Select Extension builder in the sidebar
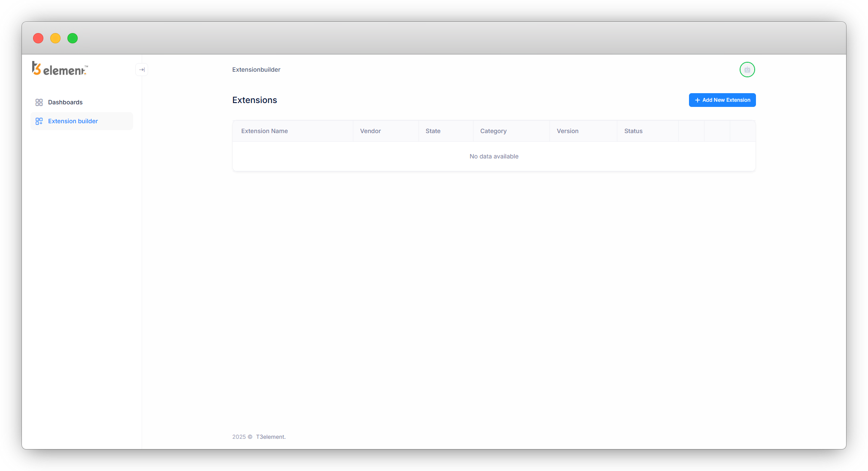Image resolution: width=868 pixels, height=471 pixels. pos(82,121)
